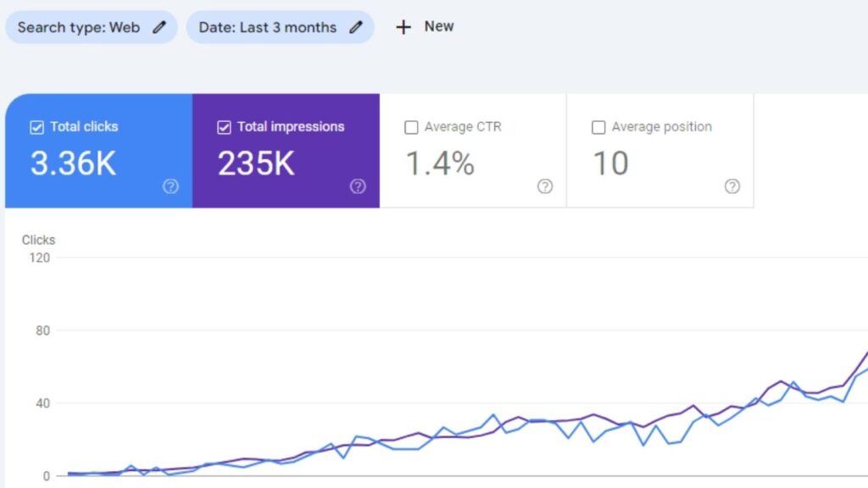
Task: Click the 1.4% Average CTR value
Action: (x=439, y=164)
